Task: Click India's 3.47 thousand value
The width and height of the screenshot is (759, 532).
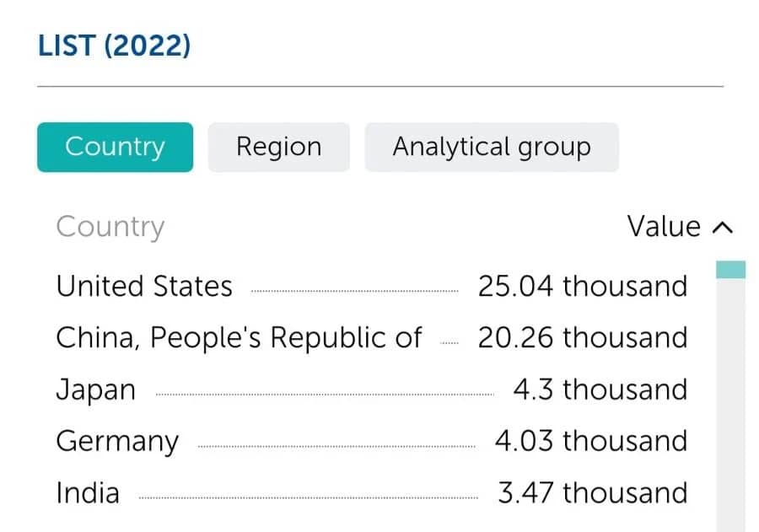Action: [592, 492]
